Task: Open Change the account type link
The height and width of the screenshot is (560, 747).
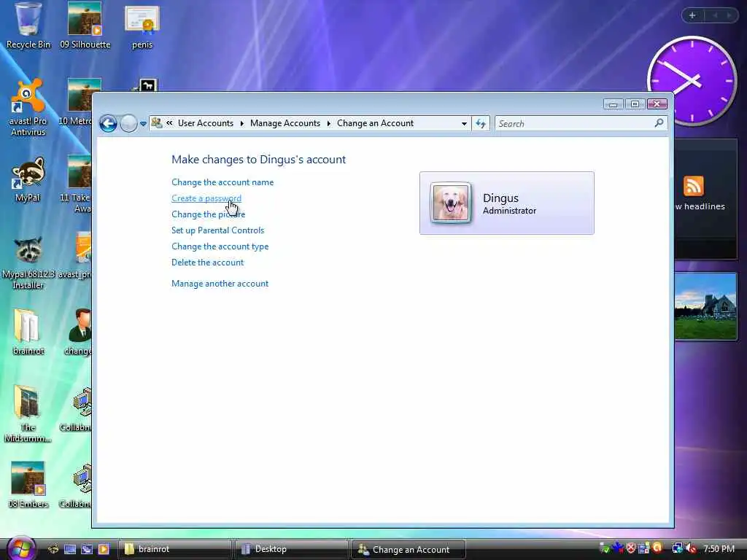Action: point(220,246)
